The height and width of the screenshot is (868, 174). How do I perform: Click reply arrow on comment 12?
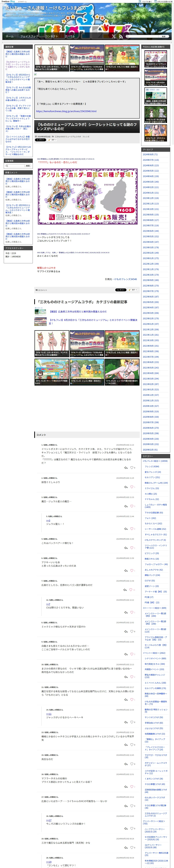pyautogui.click(x=126, y=612)
